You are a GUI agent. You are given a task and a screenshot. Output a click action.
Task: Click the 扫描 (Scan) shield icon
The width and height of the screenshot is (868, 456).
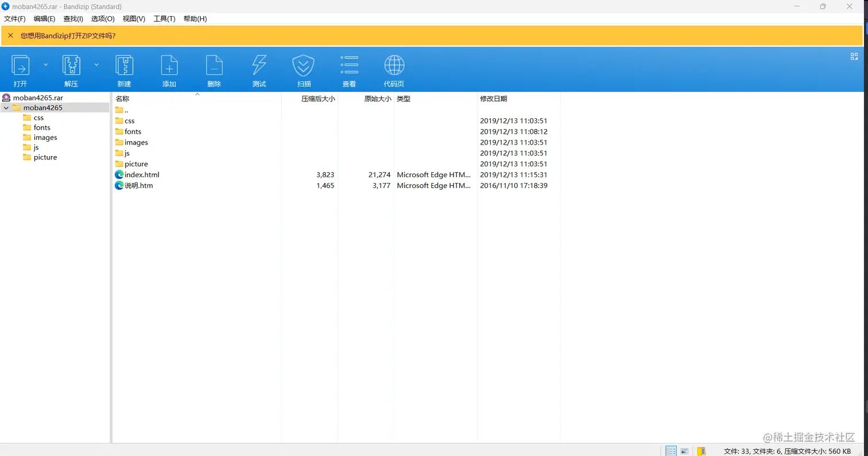pyautogui.click(x=303, y=65)
